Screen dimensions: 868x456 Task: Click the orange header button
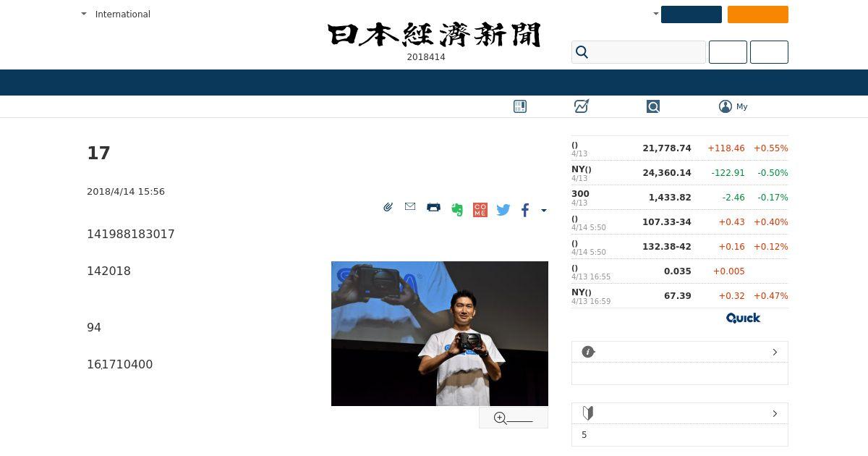pos(758,14)
